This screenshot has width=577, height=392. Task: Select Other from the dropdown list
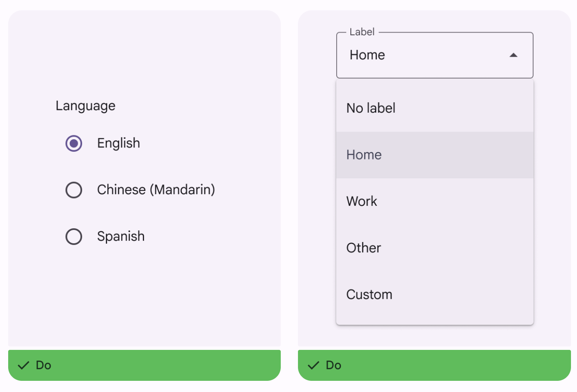click(x=434, y=248)
